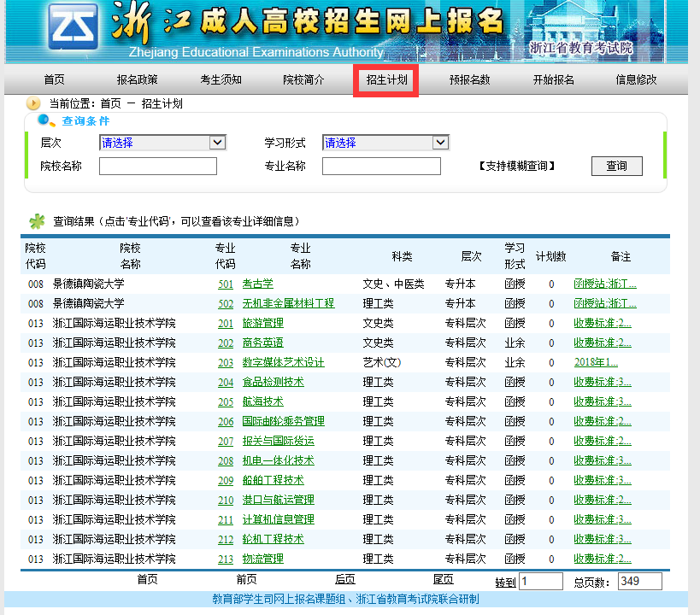Screen dimensions: 700x615
Task: Click the 2018年1... remark link
Action: click(x=596, y=363)
